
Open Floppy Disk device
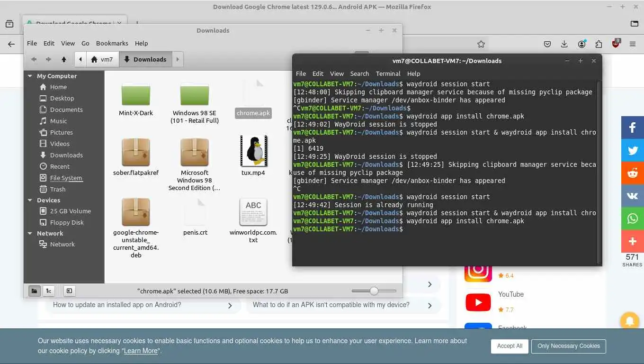67,223
